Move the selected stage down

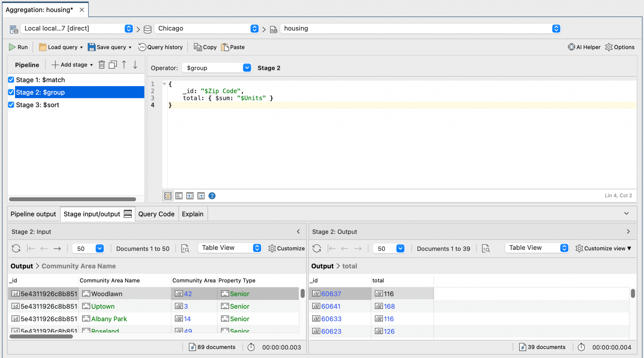[x=135, y=64]
